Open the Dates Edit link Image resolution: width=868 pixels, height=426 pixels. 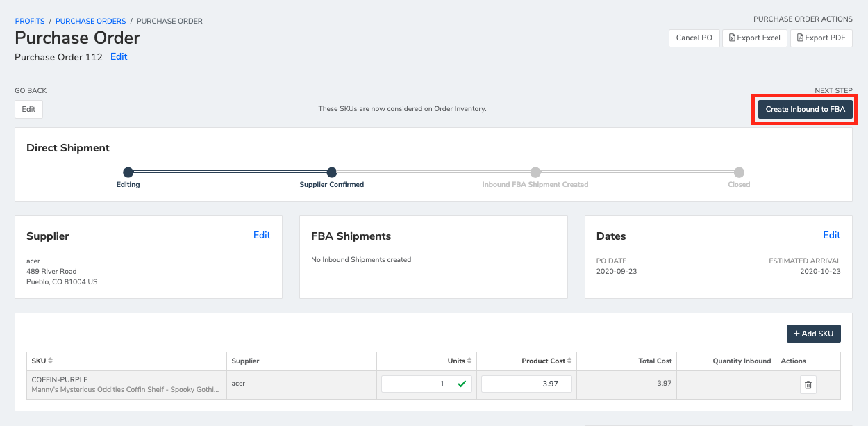pyautogui.click(x=832, y=235)
